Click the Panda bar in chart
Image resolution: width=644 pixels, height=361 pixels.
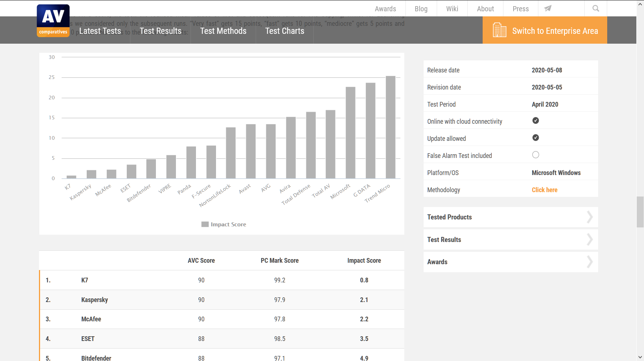pyautogui.click(x=191, y=163)
